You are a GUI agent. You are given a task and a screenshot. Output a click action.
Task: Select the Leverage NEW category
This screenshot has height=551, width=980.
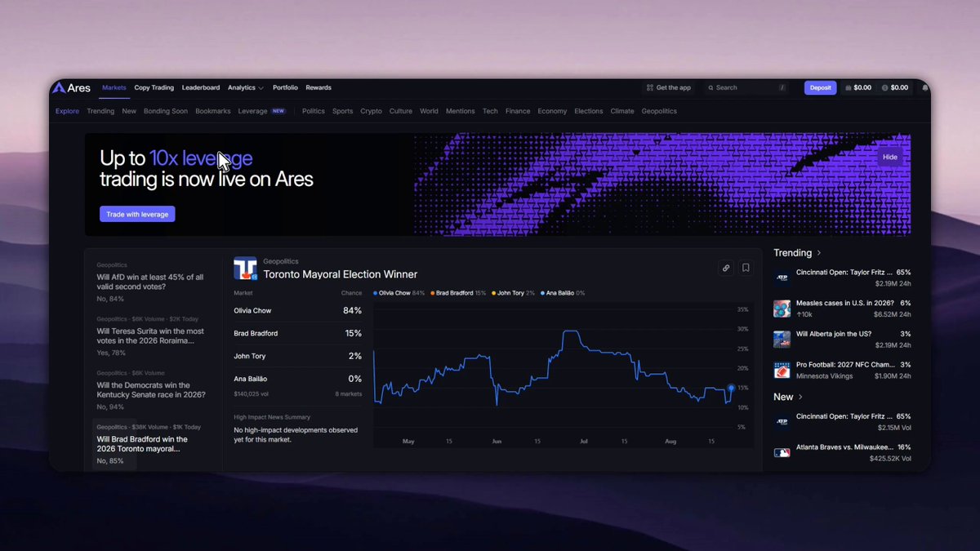point(261,111)
